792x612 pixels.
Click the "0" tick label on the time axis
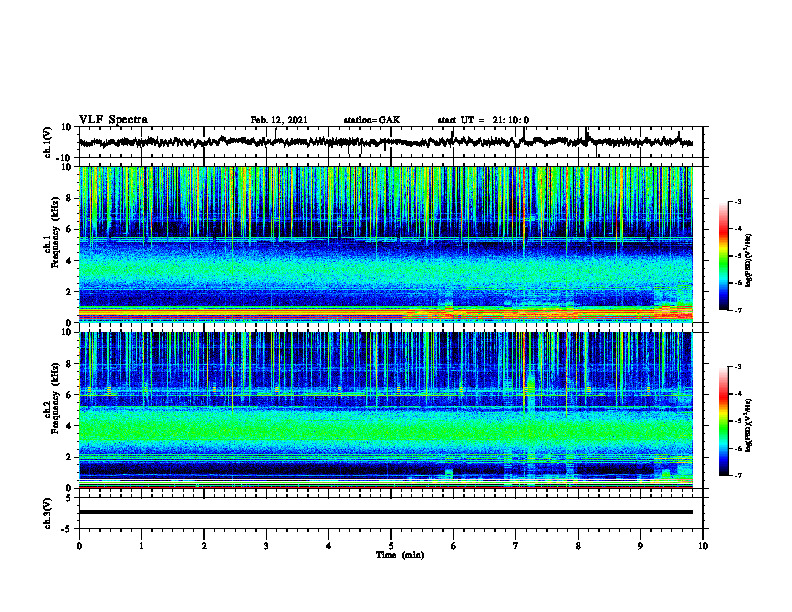point(79,546)
